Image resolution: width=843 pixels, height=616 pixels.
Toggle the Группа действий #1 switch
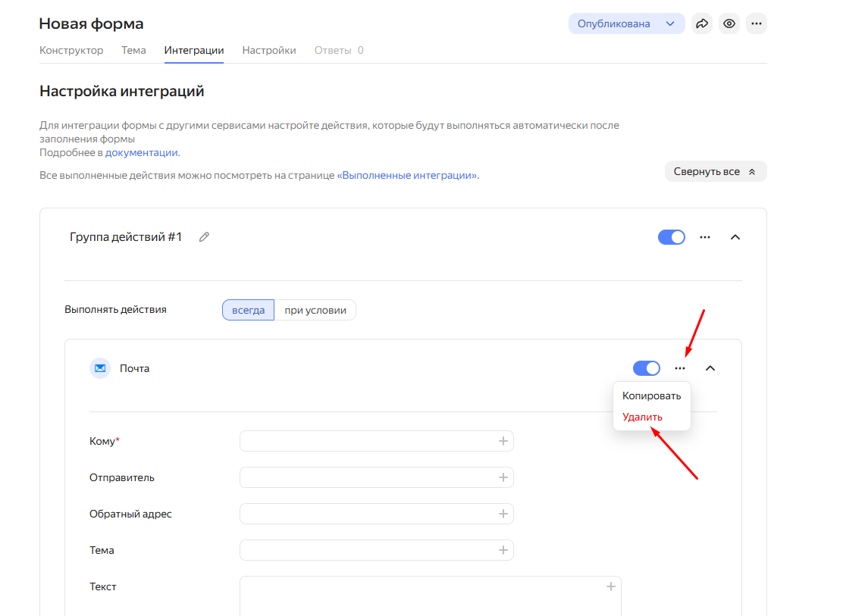[671, 237]
